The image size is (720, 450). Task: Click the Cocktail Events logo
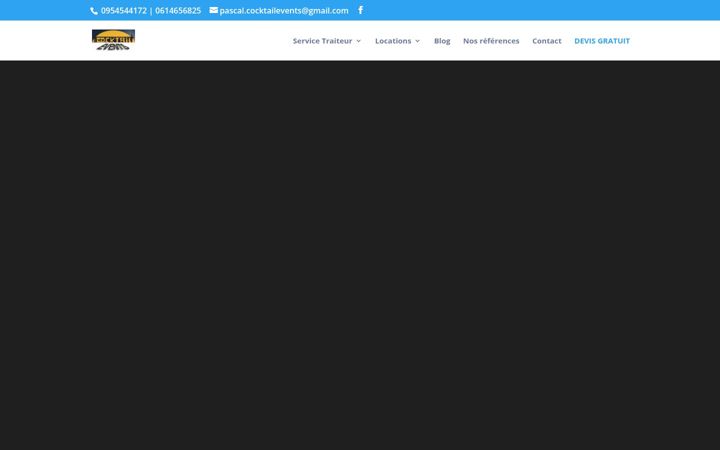point(113,40)
